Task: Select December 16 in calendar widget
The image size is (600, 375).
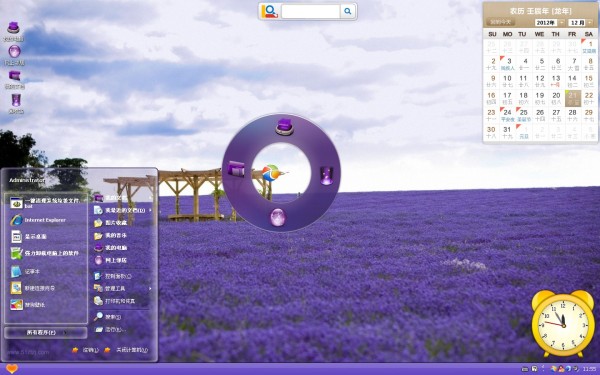Action: click(491, 98)
